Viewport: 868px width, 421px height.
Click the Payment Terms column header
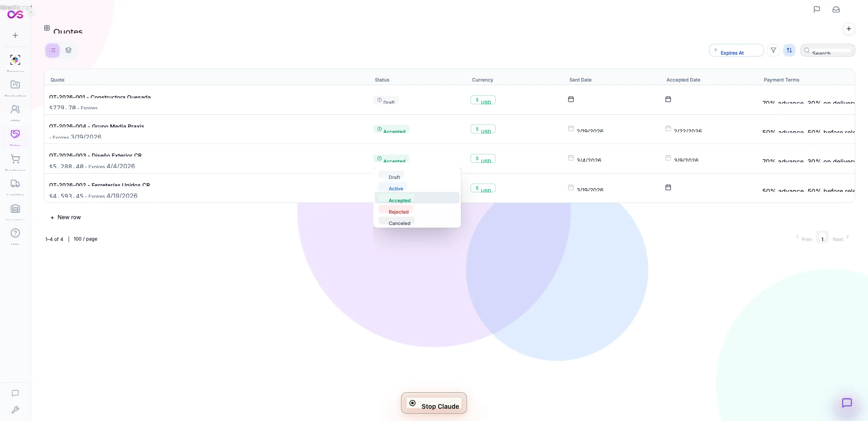tap(781, 80)
